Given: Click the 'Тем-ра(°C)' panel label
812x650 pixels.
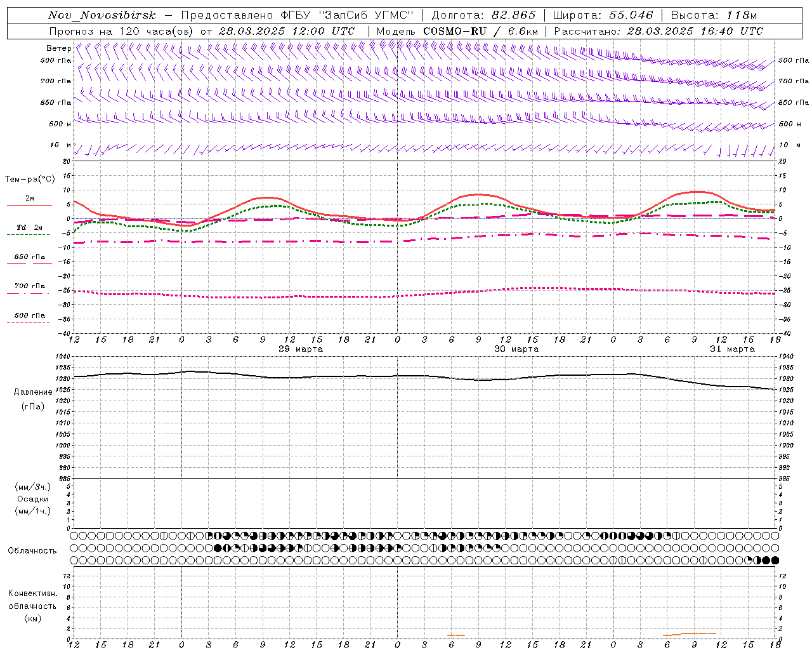Looking at the screenshot, I should tap(30, 180).
